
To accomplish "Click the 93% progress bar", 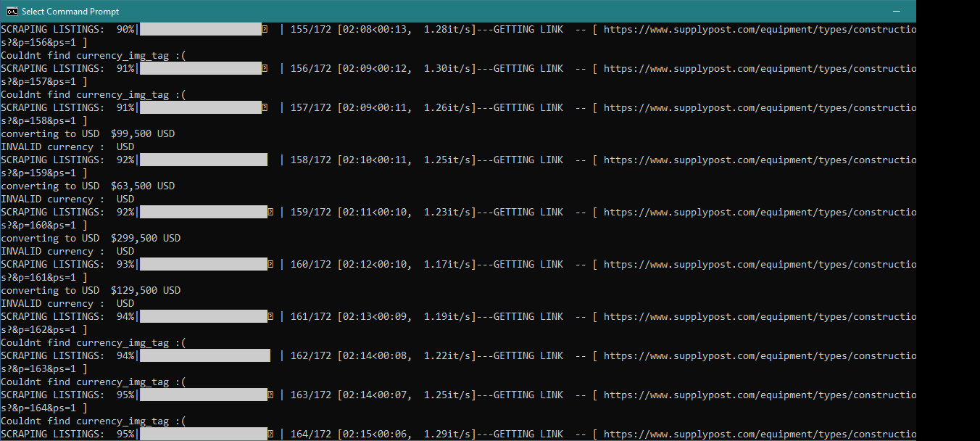I will click(x=204, y=265).
